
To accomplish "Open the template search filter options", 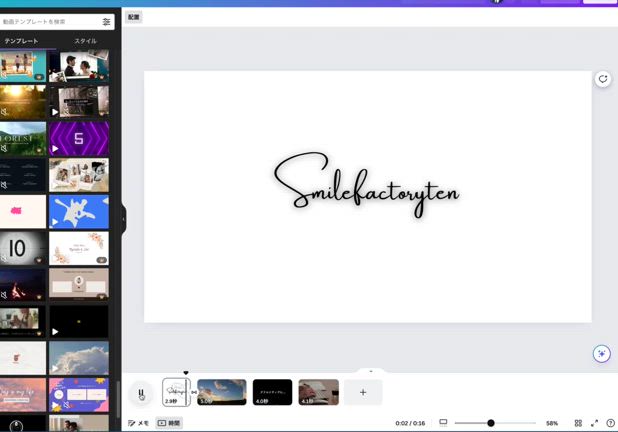I will coord(106,22).
